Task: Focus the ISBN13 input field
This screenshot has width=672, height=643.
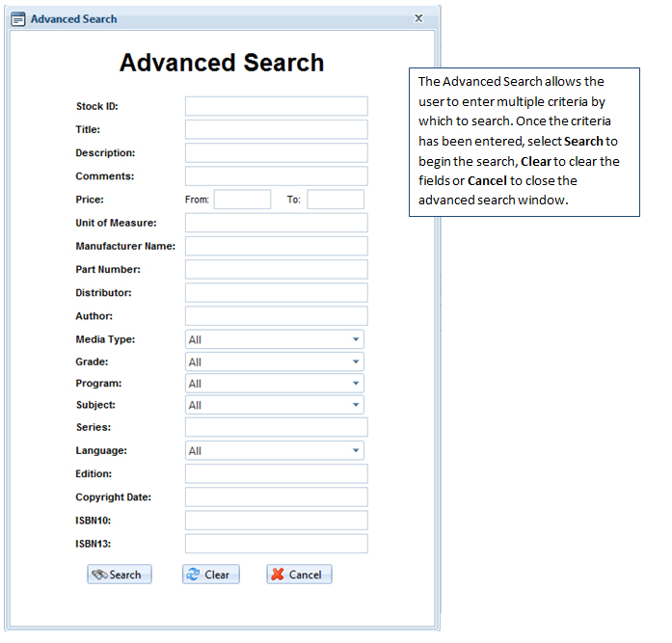Action: click(276, 544)
